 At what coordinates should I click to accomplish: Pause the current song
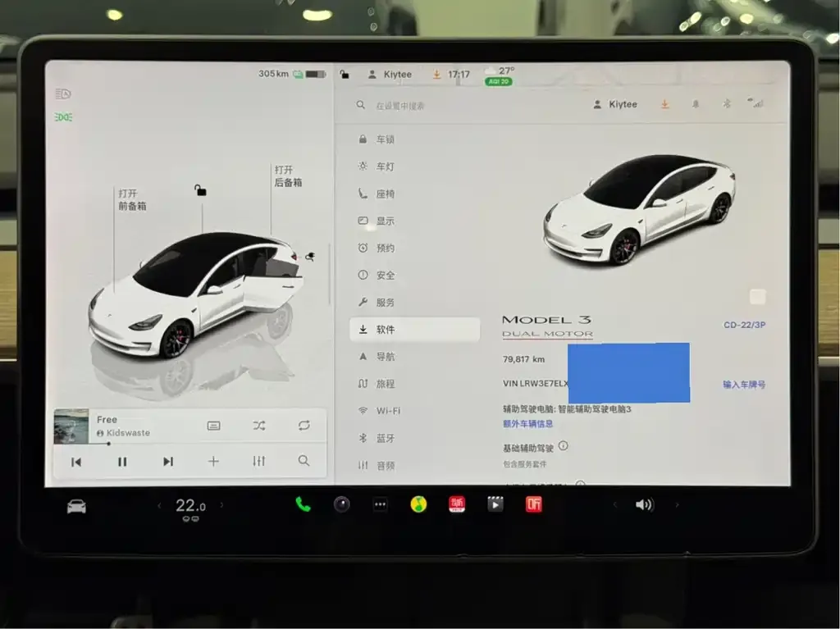(122, 462)
